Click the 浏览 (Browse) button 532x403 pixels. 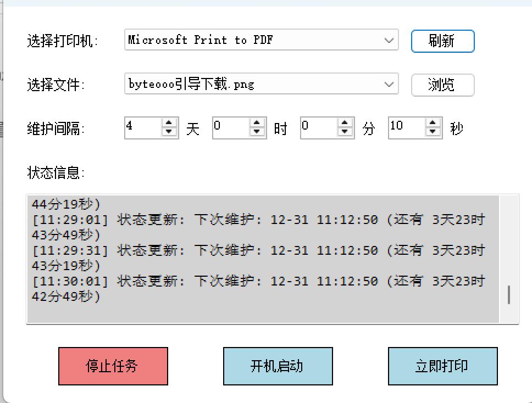[x=442, y=85]
